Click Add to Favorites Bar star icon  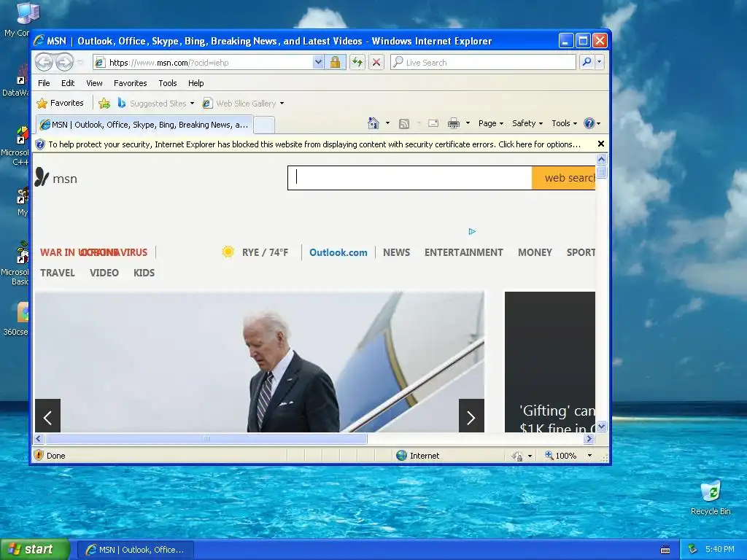pyautogui.click(x=104, y=103)
